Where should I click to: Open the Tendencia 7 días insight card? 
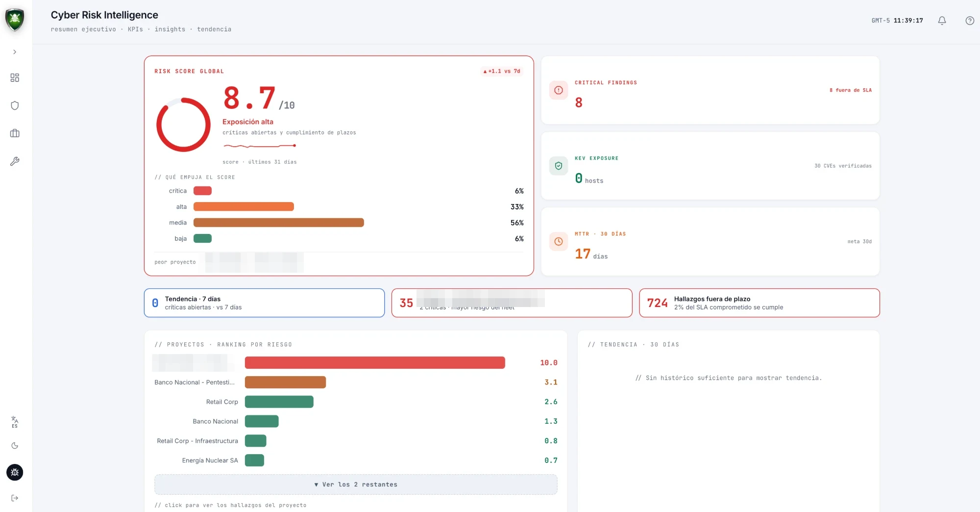pos(264,303)
